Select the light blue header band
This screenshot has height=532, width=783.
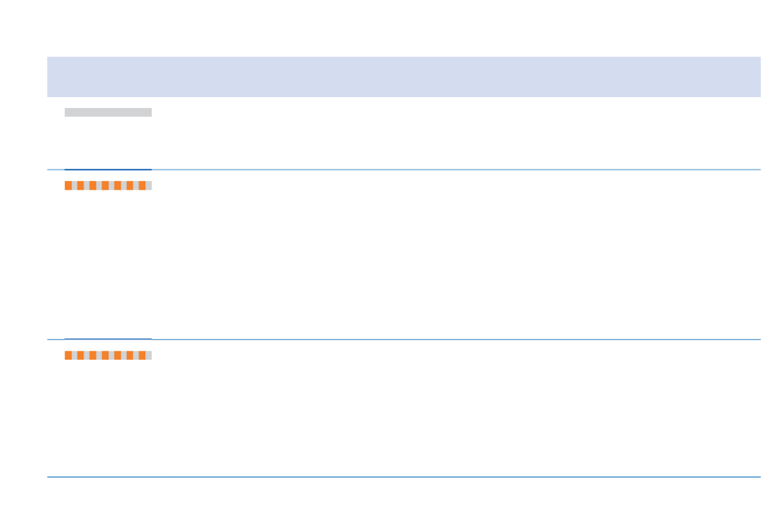tap(404, 77)
